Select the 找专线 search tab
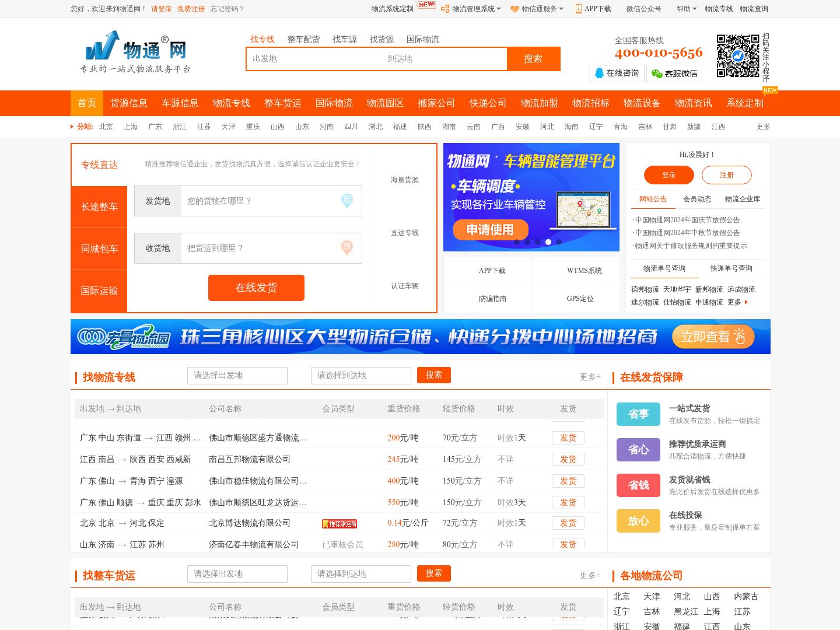This screenshot has width=840, height=630. pos(262,39)
